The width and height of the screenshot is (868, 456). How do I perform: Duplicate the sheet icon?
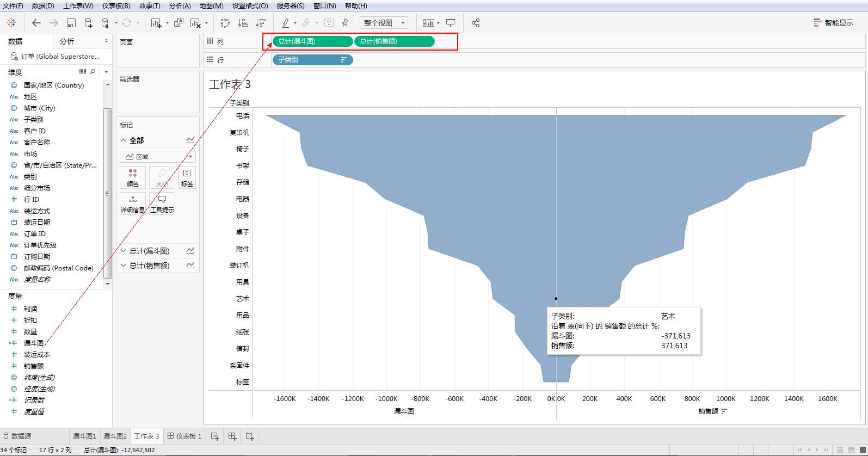click(x=178, y=23)
